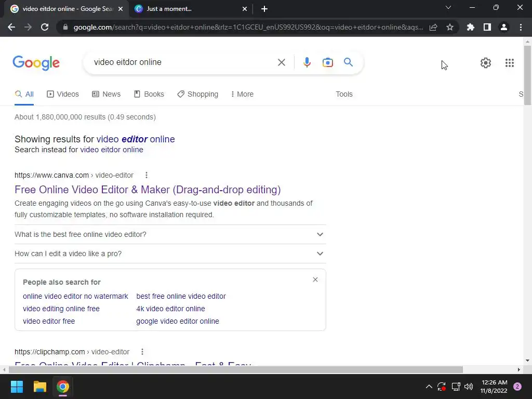Search instead for 'video eitdor online'
The width and height of the screenshot is (532, 399).
click(x=112, y=150)
